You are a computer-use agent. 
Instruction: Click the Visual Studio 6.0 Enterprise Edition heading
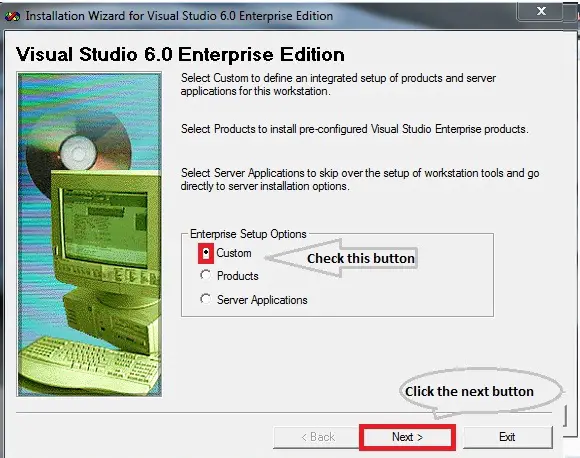coord(181,55)
